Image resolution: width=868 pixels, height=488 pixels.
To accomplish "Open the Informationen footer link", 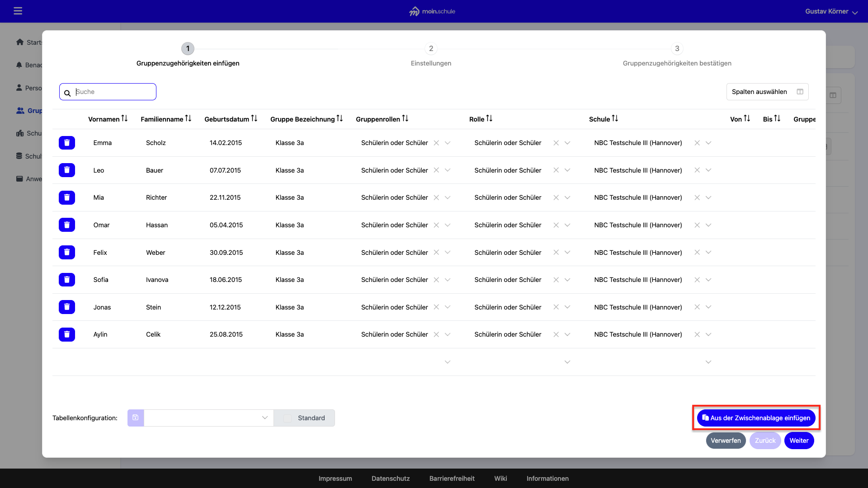I will (547, 479).
